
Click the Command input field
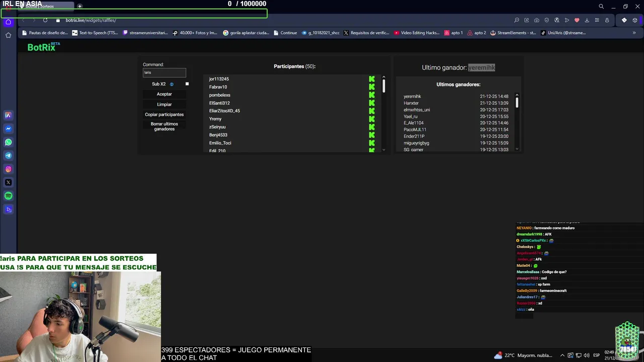(x=164, y=72)
